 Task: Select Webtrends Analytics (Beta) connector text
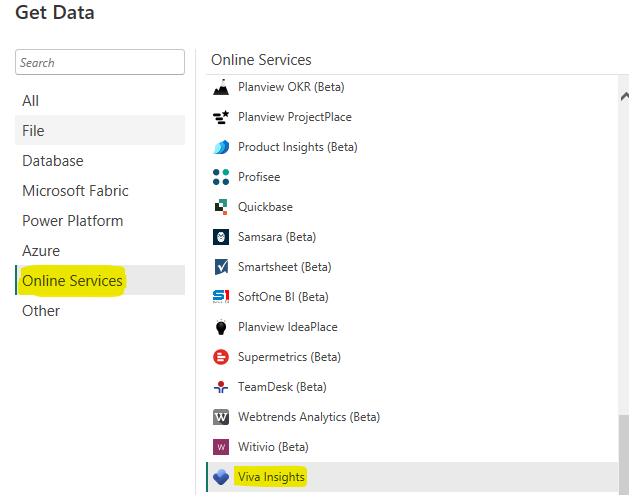point(309,417)
